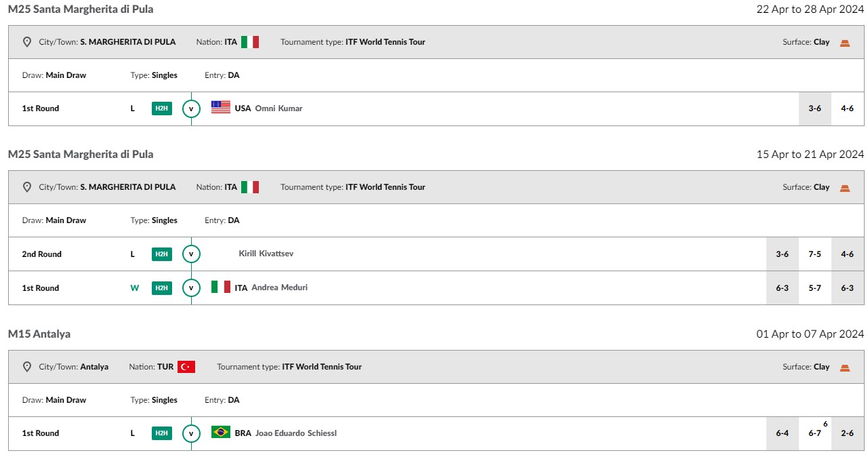Viewport: 868px width, 455px height.
Task: Click the 6-7 tiebreak score in Schiessl match
Action: [815, 432]
